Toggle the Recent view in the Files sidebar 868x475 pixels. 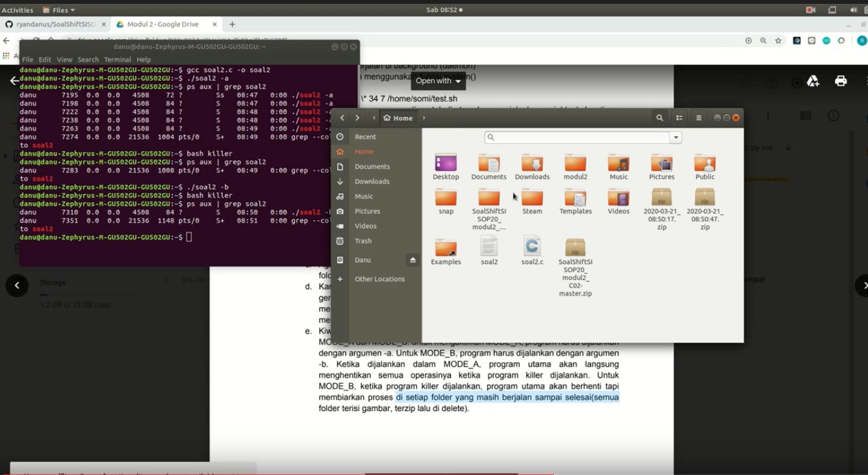pyautogui.click(x=365, y=136)
